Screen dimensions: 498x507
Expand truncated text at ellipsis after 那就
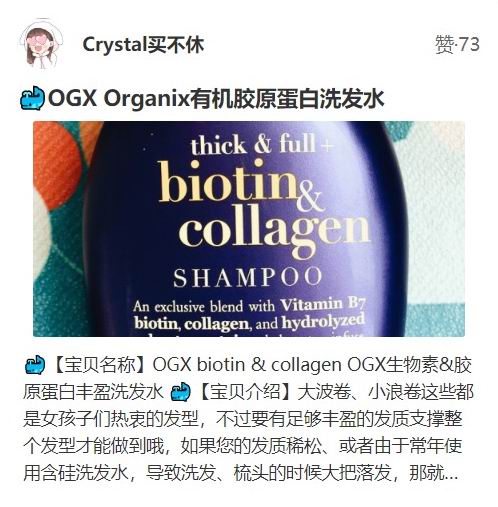pyautogui.click(x=451, y=473)
